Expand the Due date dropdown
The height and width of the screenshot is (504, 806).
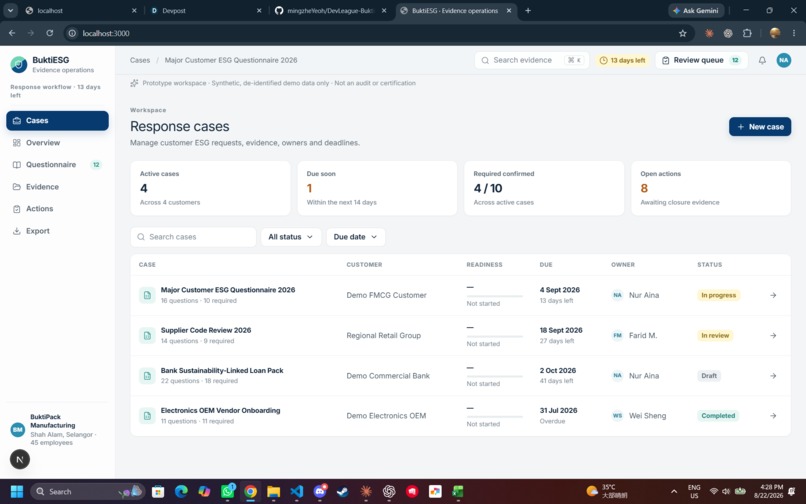coord(356,237)
